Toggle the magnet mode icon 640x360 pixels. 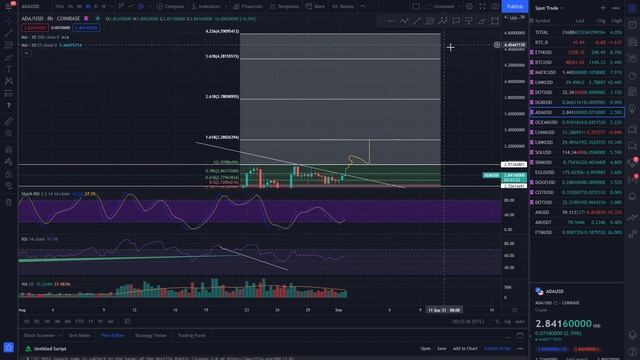coord(8,149)
